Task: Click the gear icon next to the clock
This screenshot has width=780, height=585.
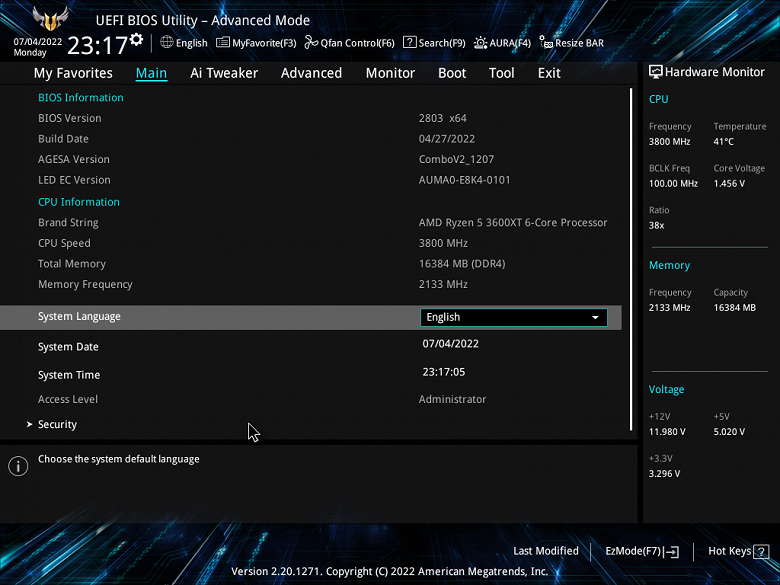Action: (136, 39)
